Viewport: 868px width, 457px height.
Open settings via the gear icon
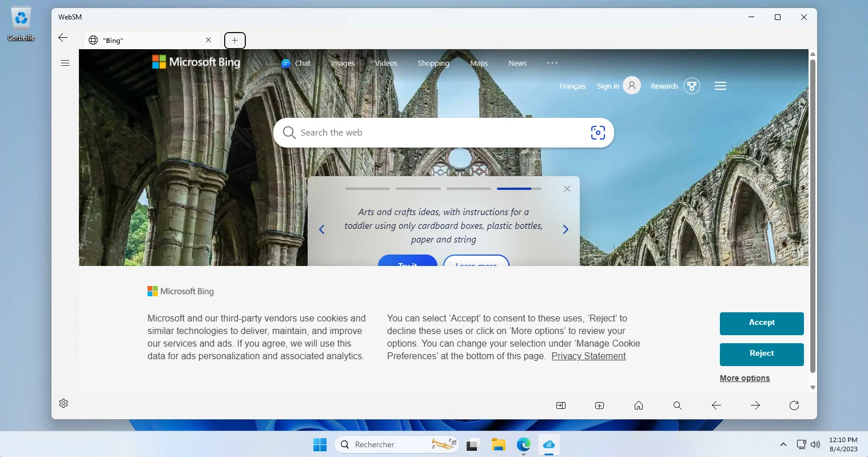coord(63,403)
